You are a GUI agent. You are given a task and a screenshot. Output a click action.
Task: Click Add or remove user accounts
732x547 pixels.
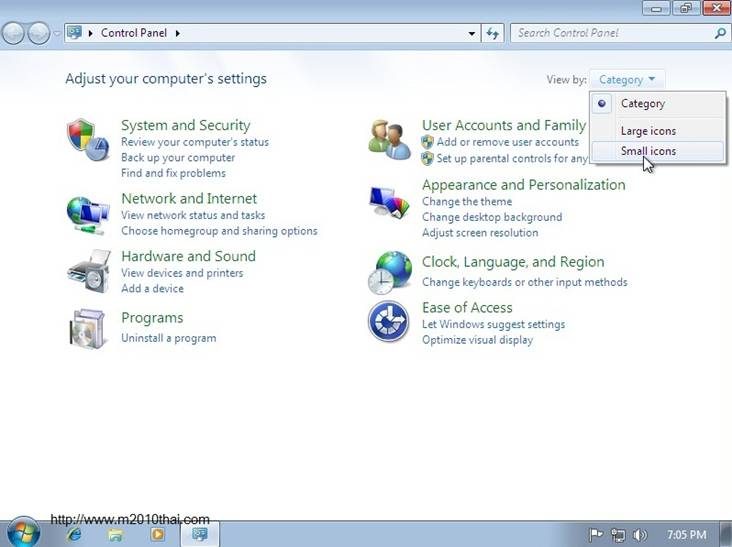[x=507, y=142]
